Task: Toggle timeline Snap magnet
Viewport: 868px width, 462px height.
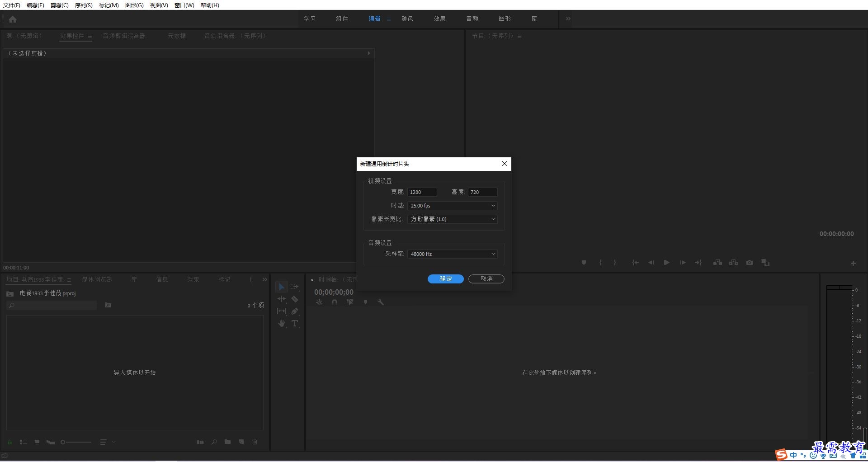Action: tap(335, 302)
